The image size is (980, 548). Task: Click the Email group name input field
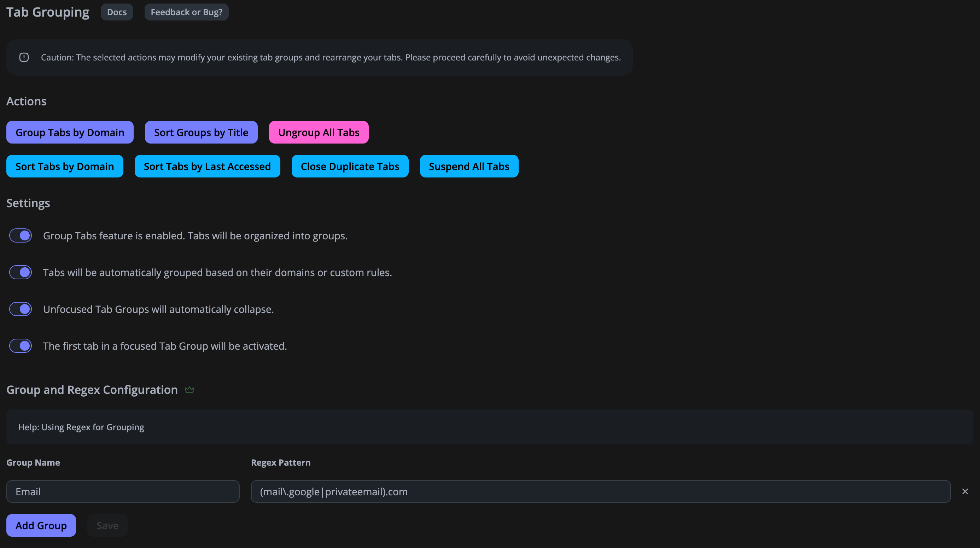click(123, 491)
